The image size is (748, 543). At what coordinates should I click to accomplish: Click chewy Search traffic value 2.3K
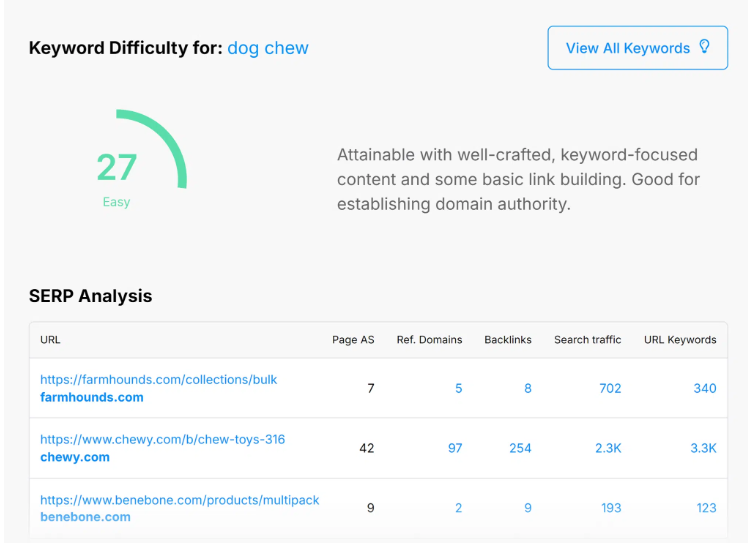[608, 448]
